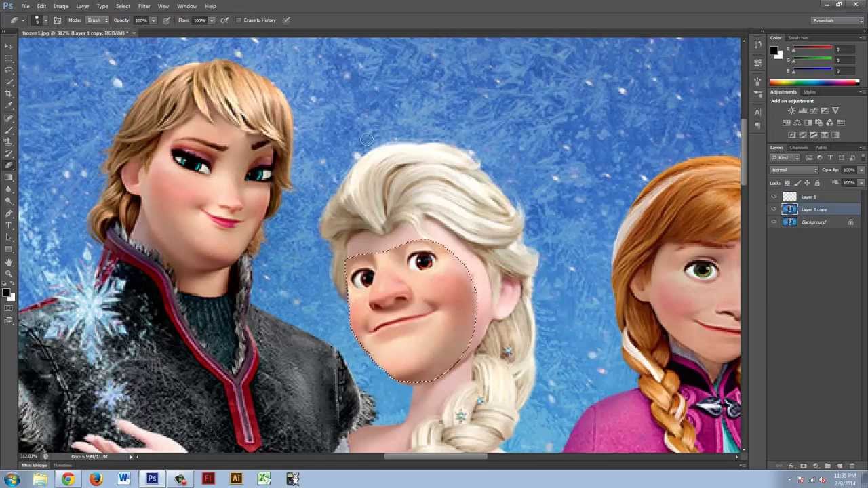868x488 pixels.
Task: Enable Erase to History checkbox
Action: [x=239, y=20]
